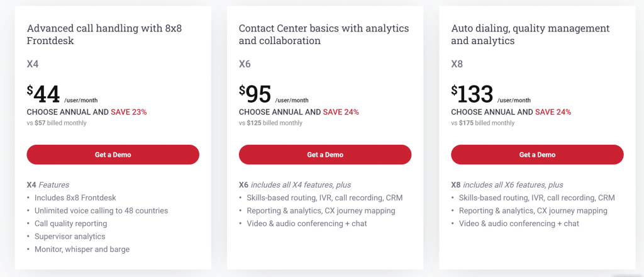Click SAVE 24% on the X8 card
The width and height of the screenshot is (644, 277).
[x=553, y=112]
